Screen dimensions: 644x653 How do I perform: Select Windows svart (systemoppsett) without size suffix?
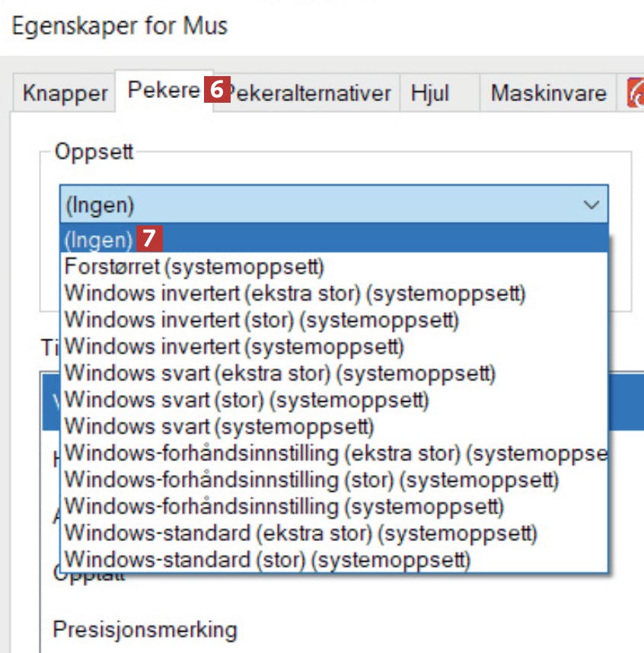(334, 426)
